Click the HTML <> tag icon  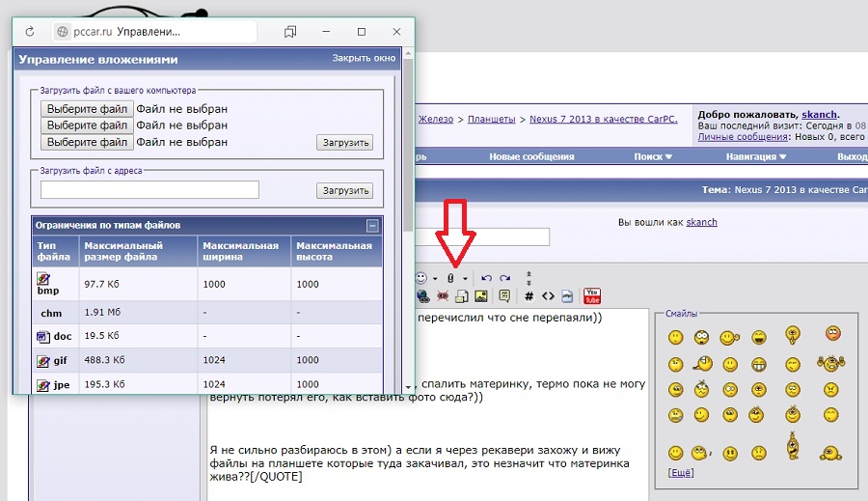[548, 295]
